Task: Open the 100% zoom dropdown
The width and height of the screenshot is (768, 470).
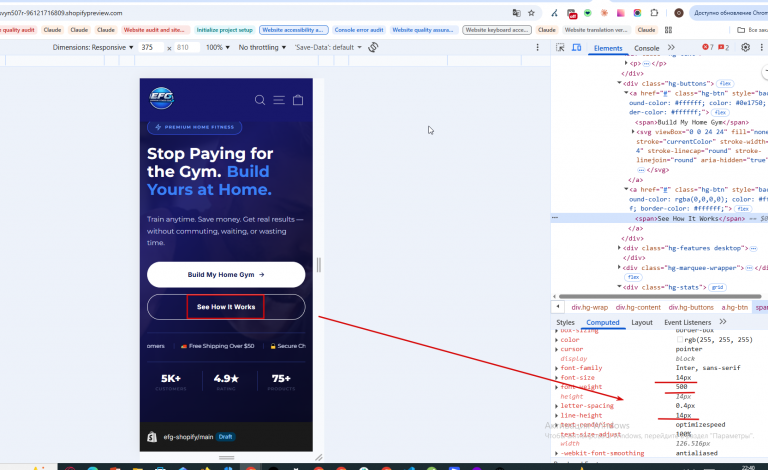Action: point(217,47)
